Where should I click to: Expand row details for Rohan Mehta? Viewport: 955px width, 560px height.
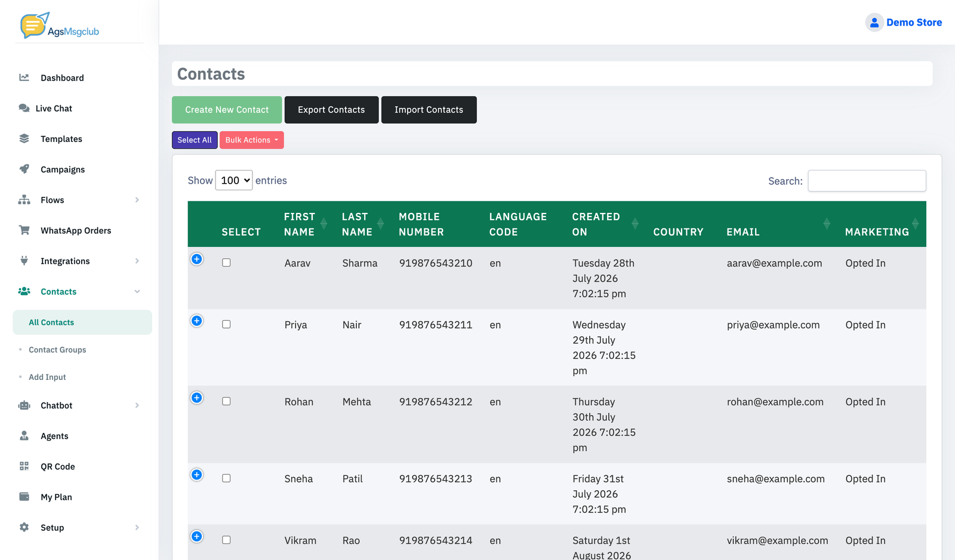197,398
